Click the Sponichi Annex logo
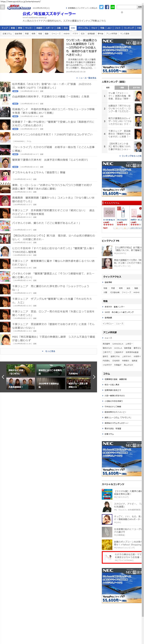The width and height of the screenshot is (144, 644). pyautogui.click(x=19, y=7)
